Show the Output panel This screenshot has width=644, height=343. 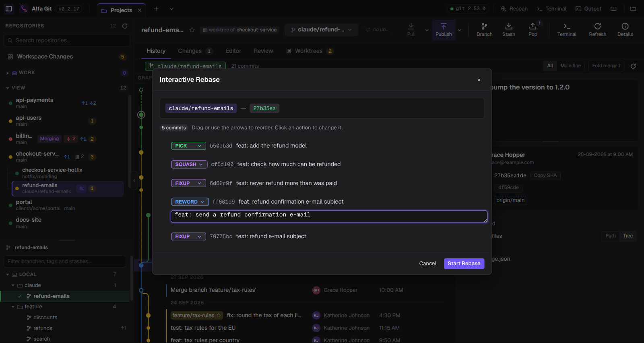(588, 9)
